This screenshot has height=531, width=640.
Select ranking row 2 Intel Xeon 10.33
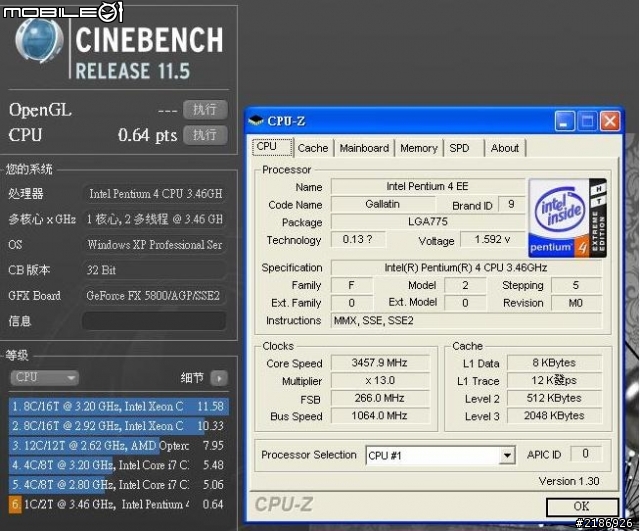[118, 426]
